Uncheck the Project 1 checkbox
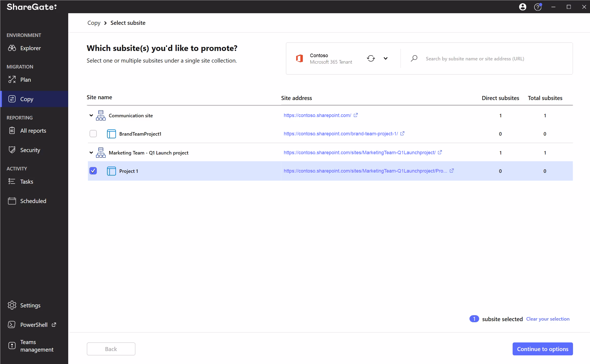This screenshot has width=590, height=364. click(x=93, y=171)
